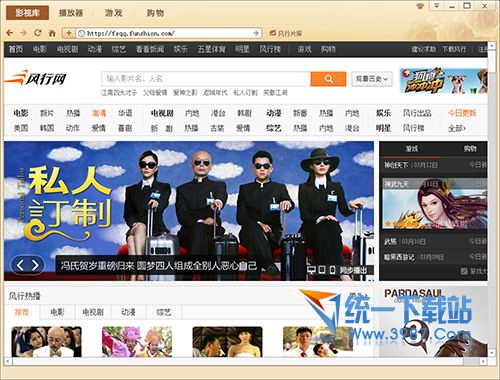Add a new tab with the plus button
The height and width of the screenshot is (380, 500).
tap(69, 33)
